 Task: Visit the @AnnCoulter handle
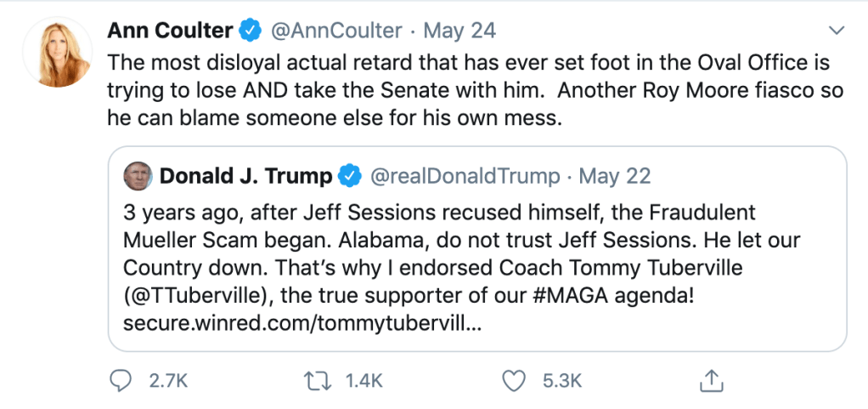[336, 31]
